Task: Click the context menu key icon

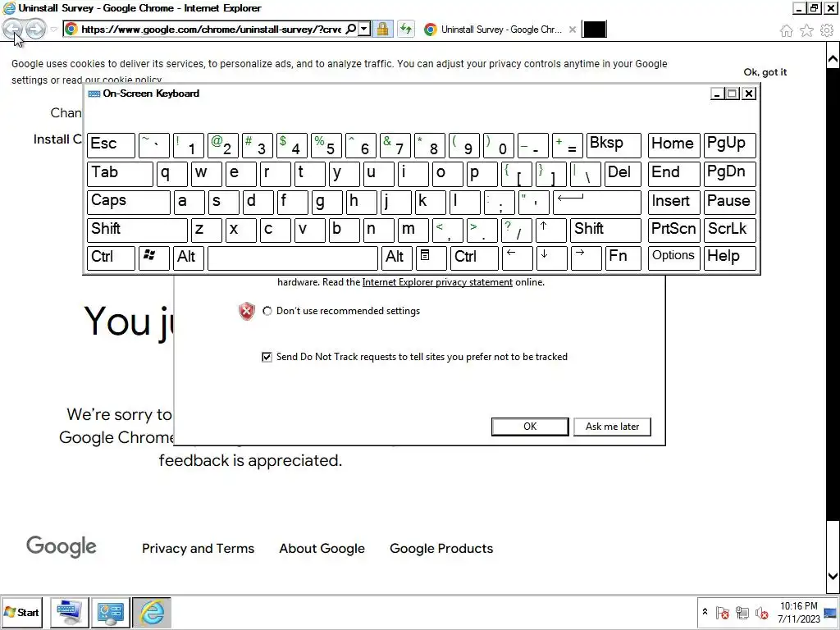Action: (x=431, y=258)
